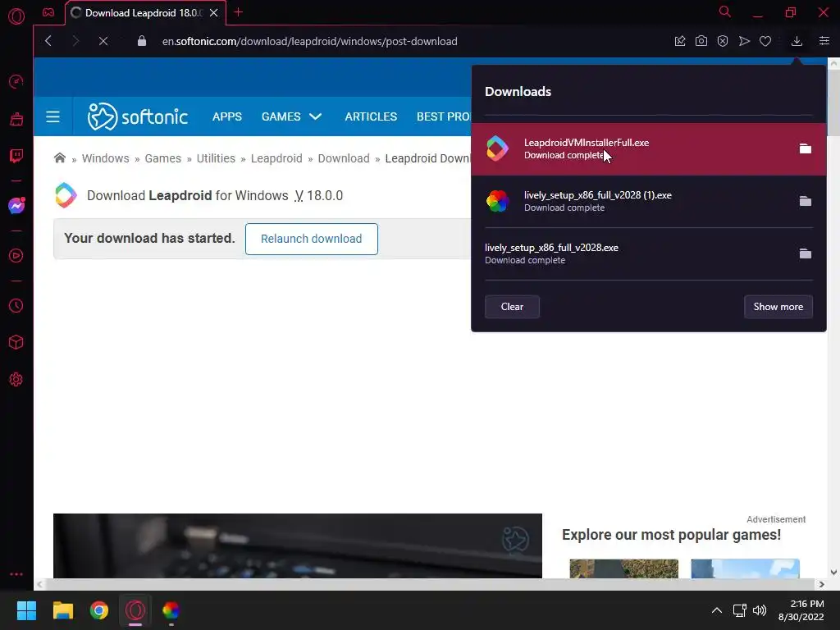The image size is (840, 630).
Task: Open the GX Cleaner sidebar icon
Action: click(x=16, y=119)
